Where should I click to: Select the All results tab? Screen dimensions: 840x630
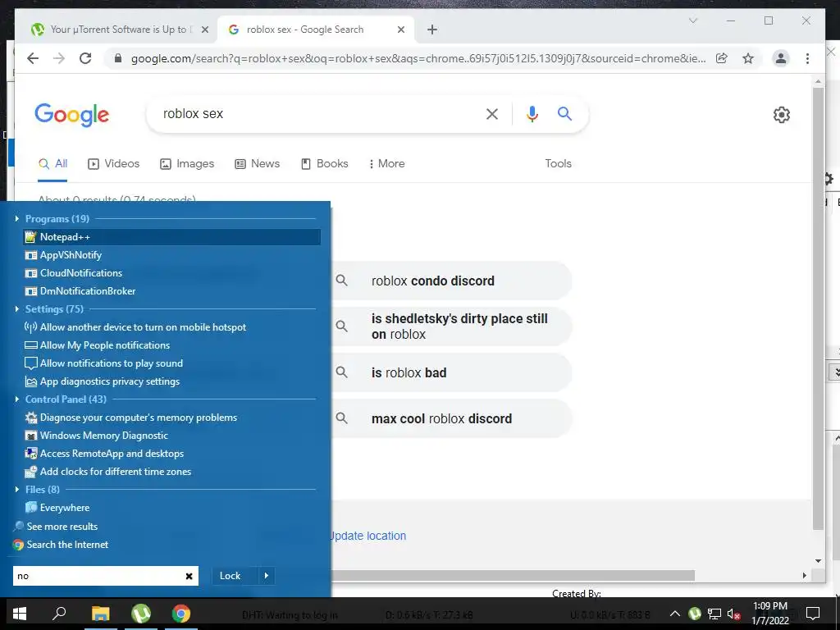(x=53, y=164)
